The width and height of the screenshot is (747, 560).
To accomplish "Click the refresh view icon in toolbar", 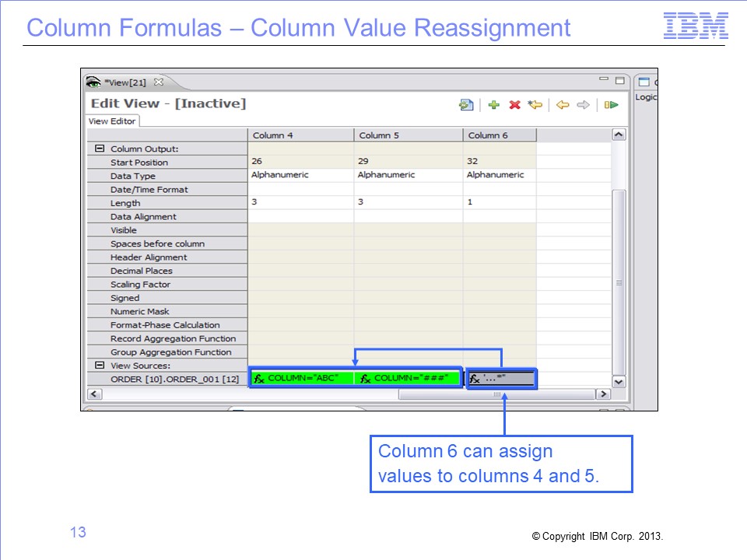I will (466, 105).
